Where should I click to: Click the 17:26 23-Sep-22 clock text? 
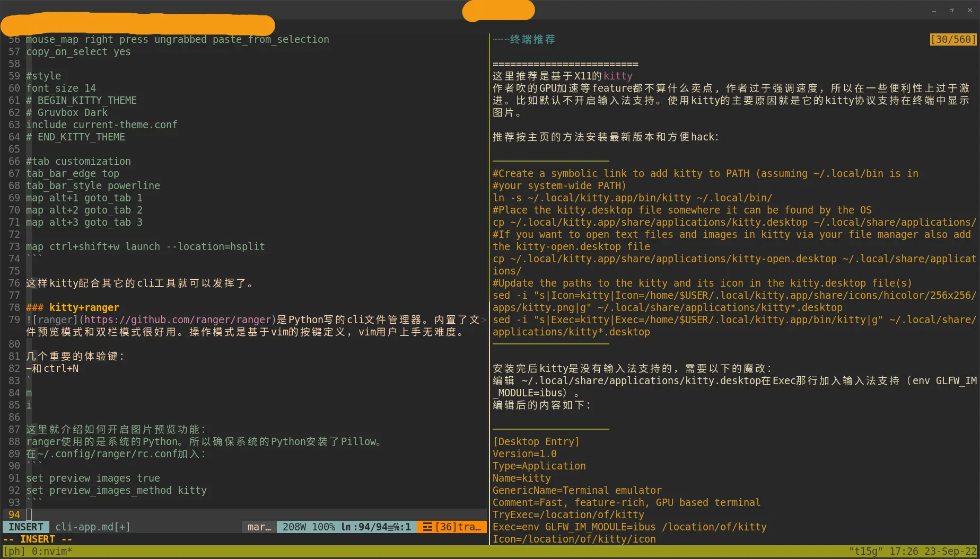(x=933, y=551)
